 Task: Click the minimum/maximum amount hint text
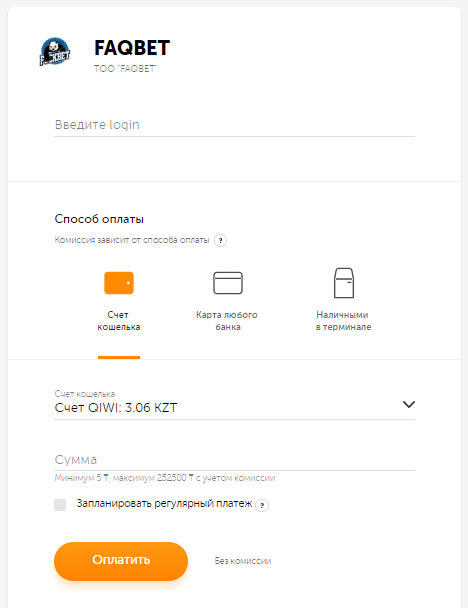point(165,478)
